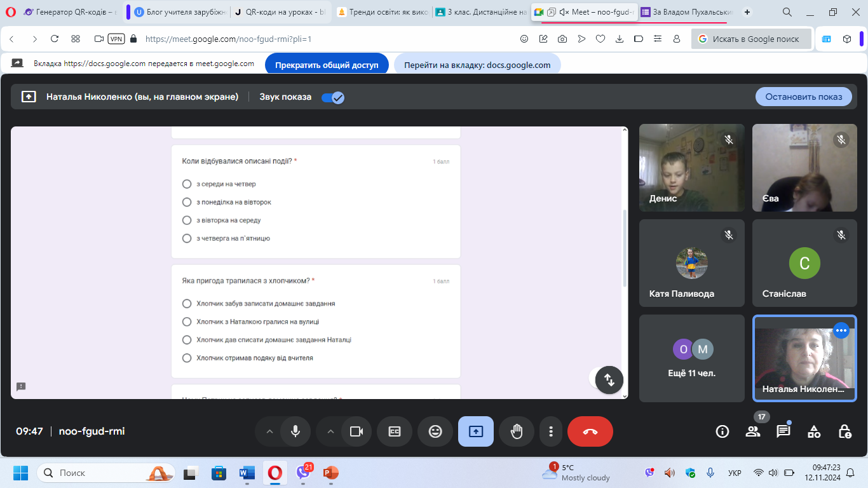
Task: Click Перейти на вкладку docs.google.com
Action: pos(477,65)
